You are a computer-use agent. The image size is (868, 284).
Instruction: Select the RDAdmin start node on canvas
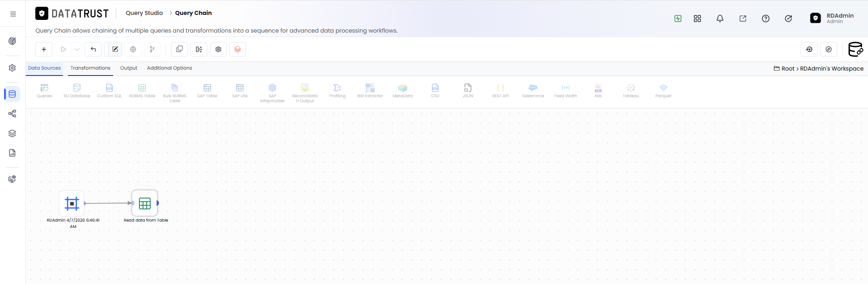(72, 204)
